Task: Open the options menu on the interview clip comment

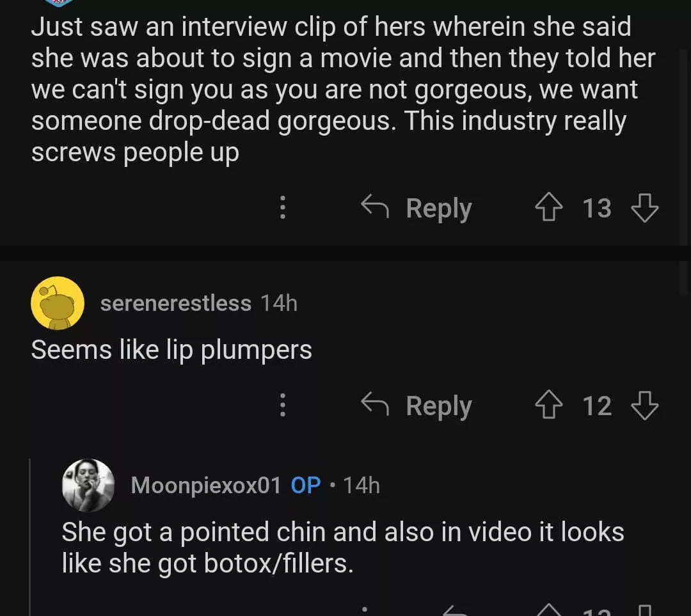Action: pyautogui.click(x=282, y=208)
